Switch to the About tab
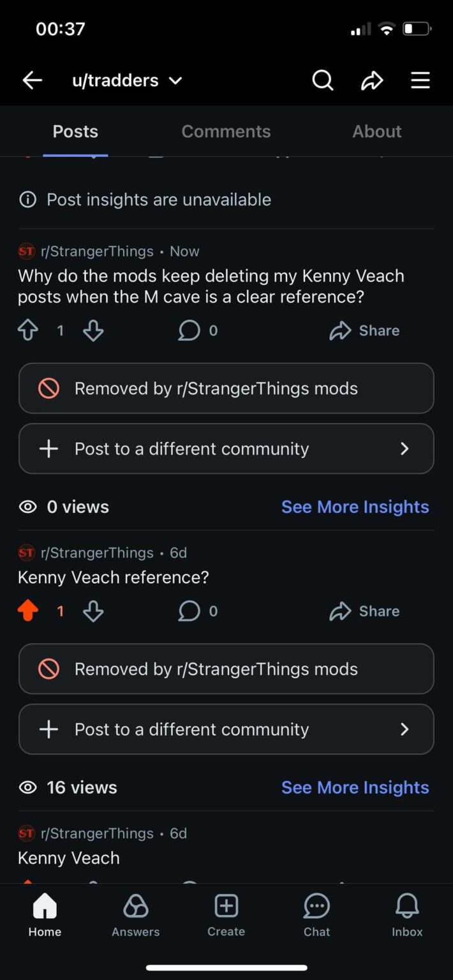 (x=376, y=131)
